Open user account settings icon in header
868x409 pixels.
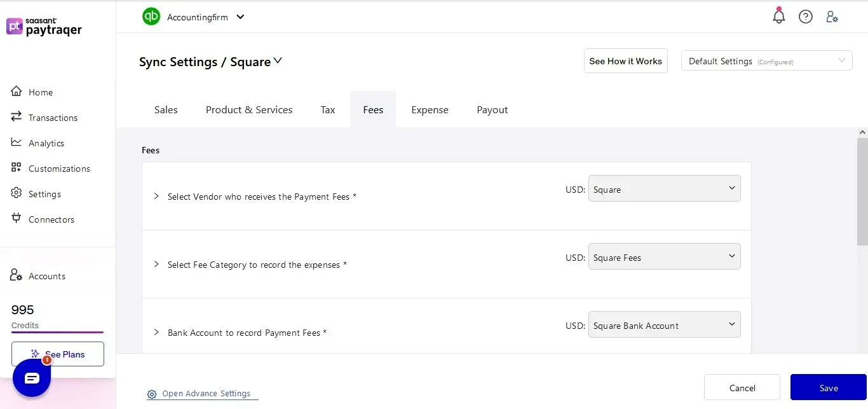click(x=832, y=17)
